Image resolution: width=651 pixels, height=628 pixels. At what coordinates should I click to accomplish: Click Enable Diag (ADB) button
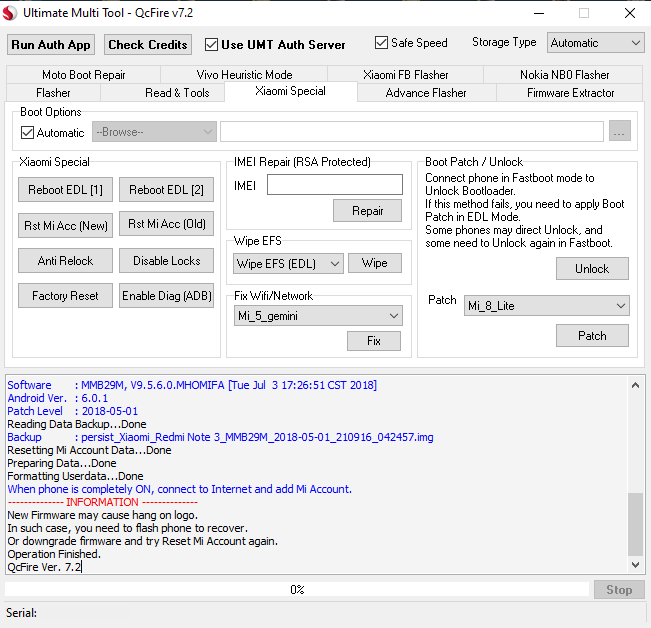166,296
